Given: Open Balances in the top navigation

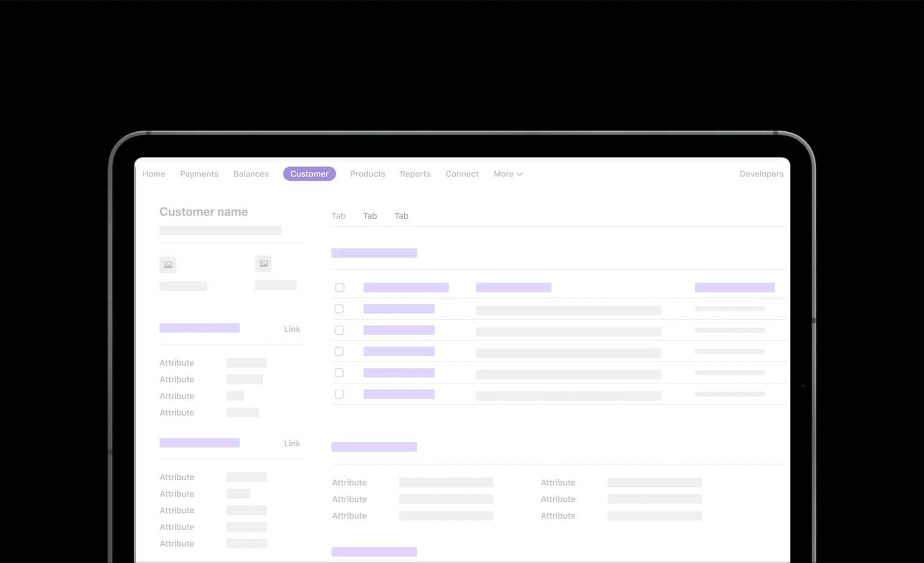Looking at the screenshot, I should click(x=251, y=174).
